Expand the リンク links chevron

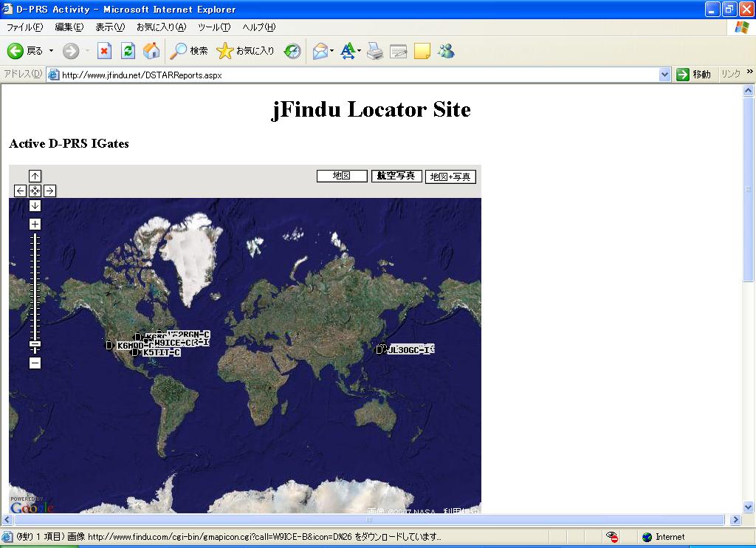(750, 72)
